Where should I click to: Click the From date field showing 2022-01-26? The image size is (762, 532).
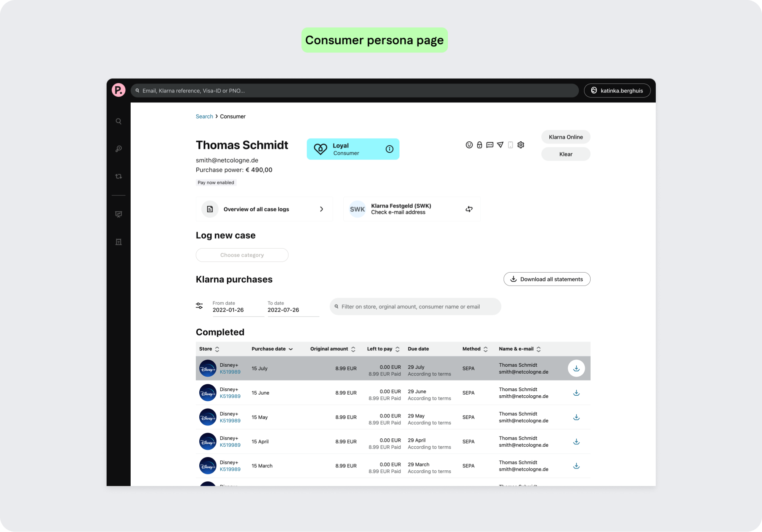click(x=238, y=308)
